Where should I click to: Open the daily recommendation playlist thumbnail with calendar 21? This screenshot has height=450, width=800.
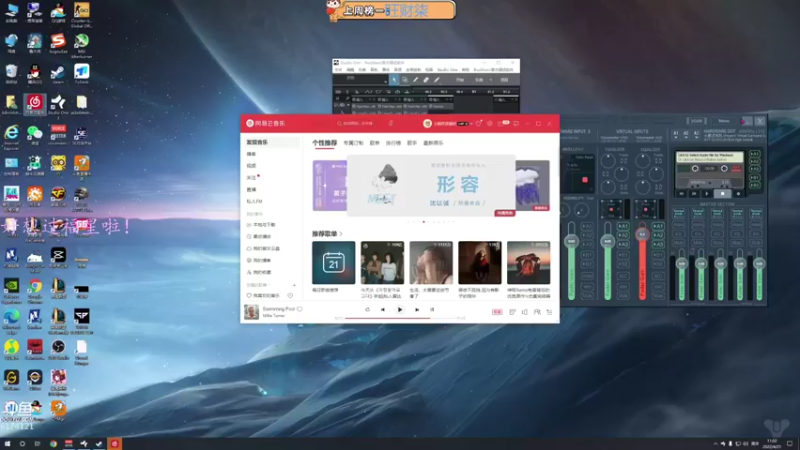click(334, 263)
